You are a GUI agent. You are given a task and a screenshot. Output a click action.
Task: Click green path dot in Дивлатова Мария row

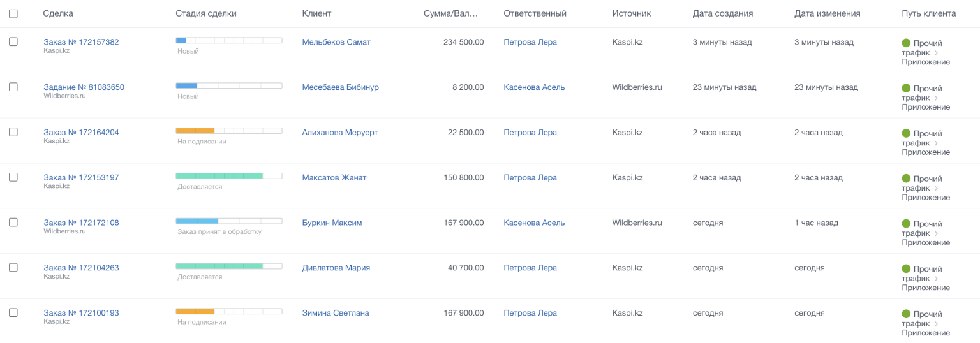pyautogui.click(x=906, y=269)
